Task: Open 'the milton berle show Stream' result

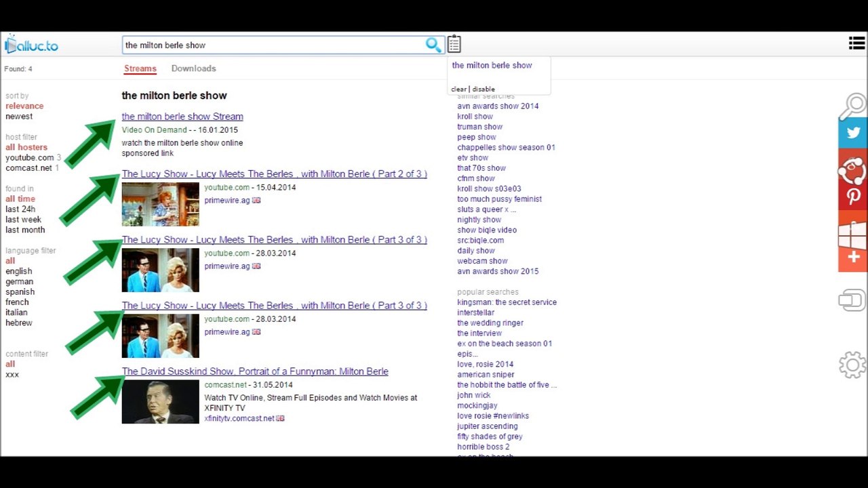Action: [182, 117]
